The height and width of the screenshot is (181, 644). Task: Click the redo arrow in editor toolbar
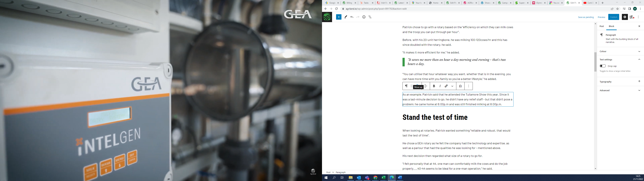358,17
